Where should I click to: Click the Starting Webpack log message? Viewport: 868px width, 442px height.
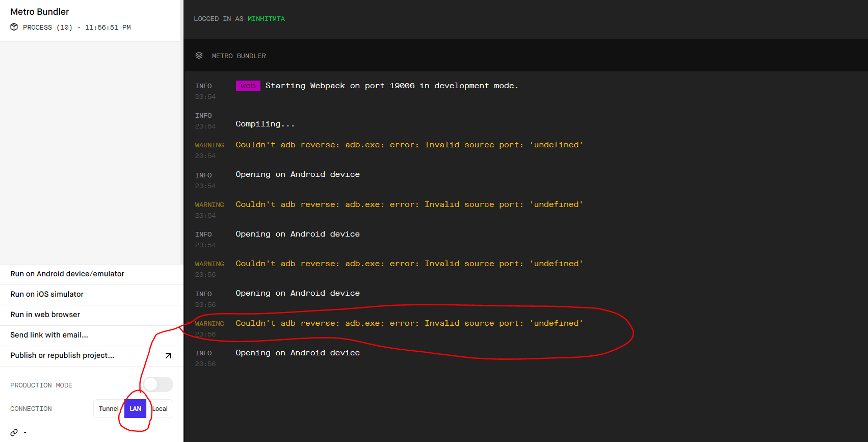[x=391, y=86]
